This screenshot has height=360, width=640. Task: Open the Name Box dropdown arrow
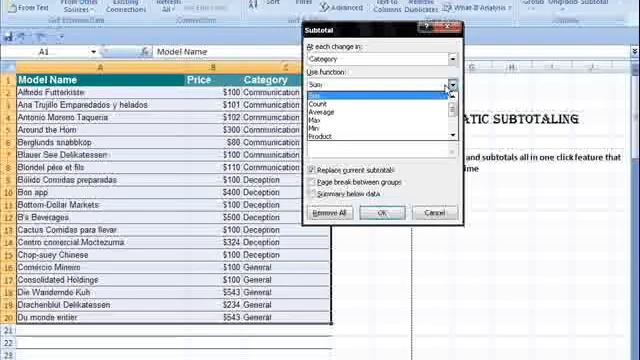pyautogui.click(x=93, y=52)
